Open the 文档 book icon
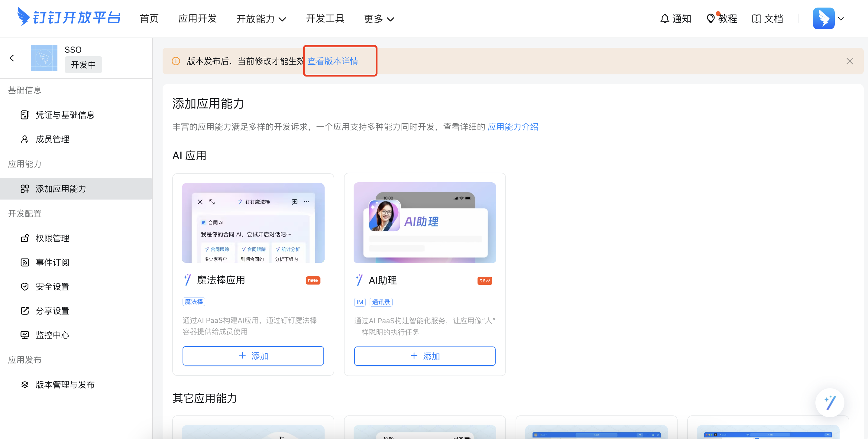Image resolution: width=868 pixels, height=439 pixels. (756, 18)
